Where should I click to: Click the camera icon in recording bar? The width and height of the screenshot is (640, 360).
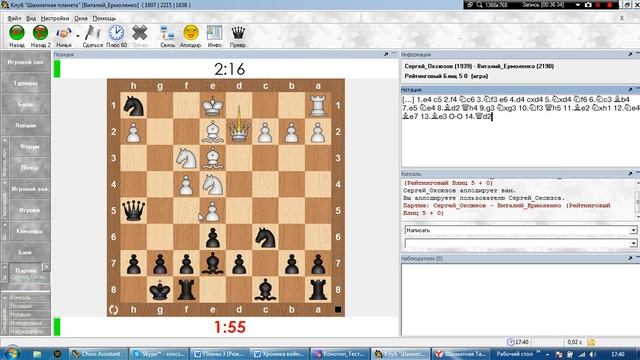pyautogui.click(x=588, y=5)
